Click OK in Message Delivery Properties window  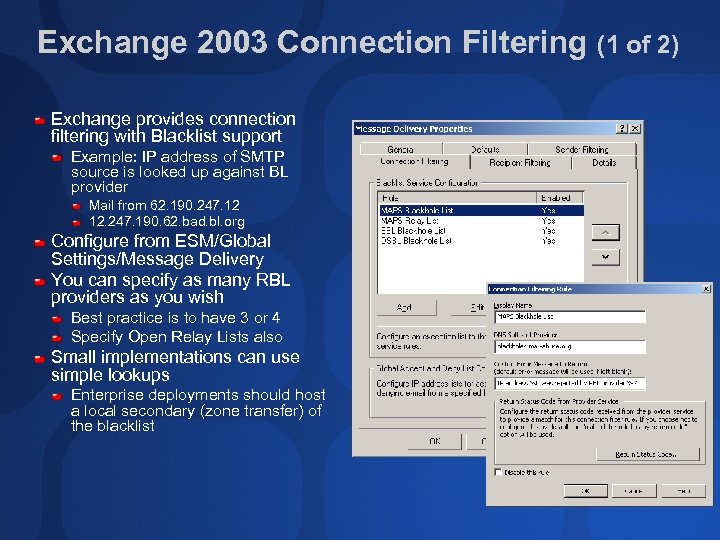point(434,441)
